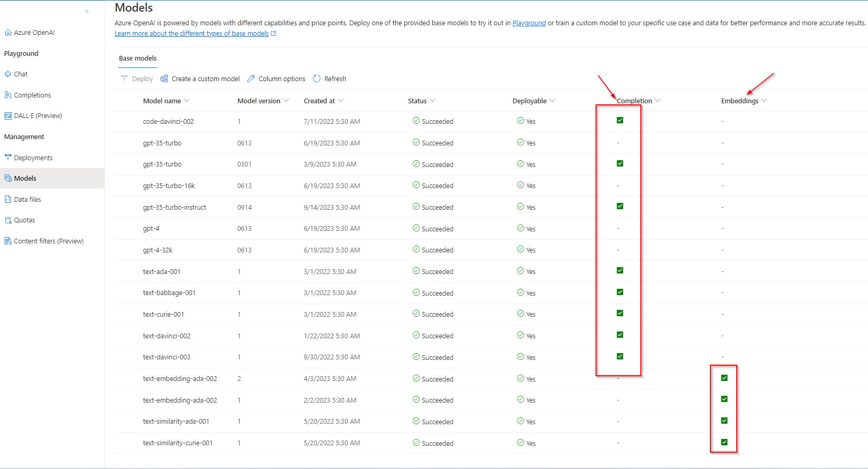868x469 pixels.
Task: Click the Completion checkbox for text-davinci-002
Action: (x=620, y=335)
